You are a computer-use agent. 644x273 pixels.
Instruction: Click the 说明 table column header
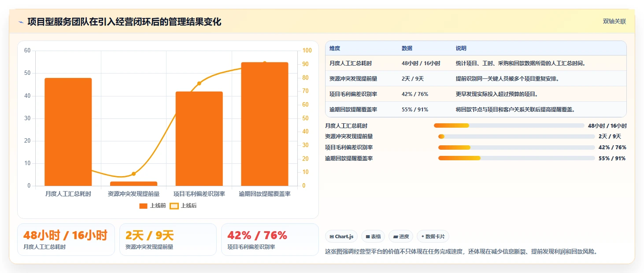point(461,48)
